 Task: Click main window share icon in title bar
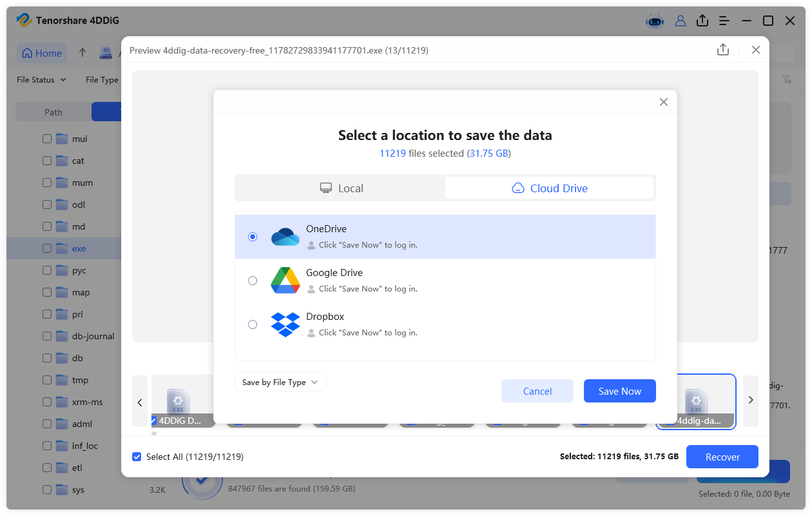(702, 21)
